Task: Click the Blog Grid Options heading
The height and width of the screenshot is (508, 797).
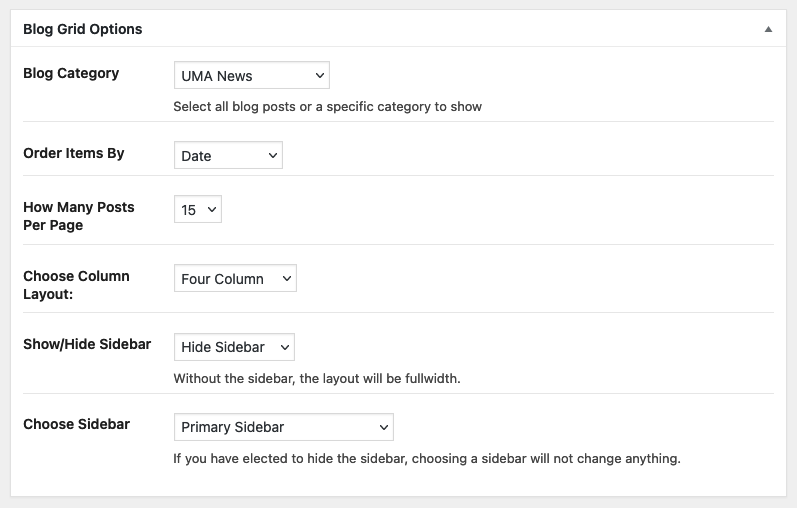Action: (83, 29)
